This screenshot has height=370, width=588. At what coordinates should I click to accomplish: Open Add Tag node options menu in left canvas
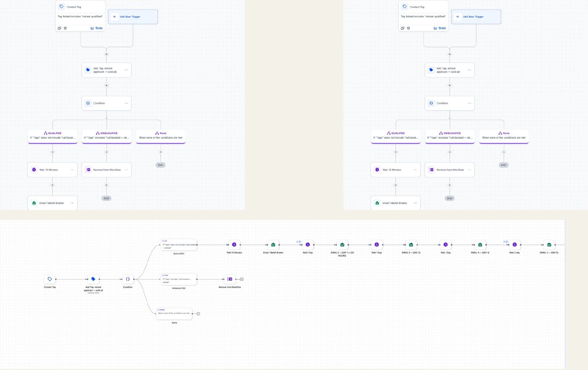[x=126, y=70]
